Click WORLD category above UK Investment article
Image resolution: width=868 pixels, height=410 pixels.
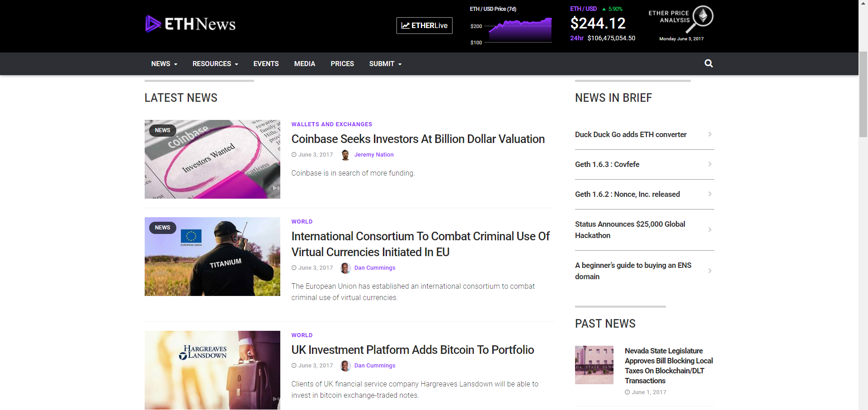pos(302,335)
